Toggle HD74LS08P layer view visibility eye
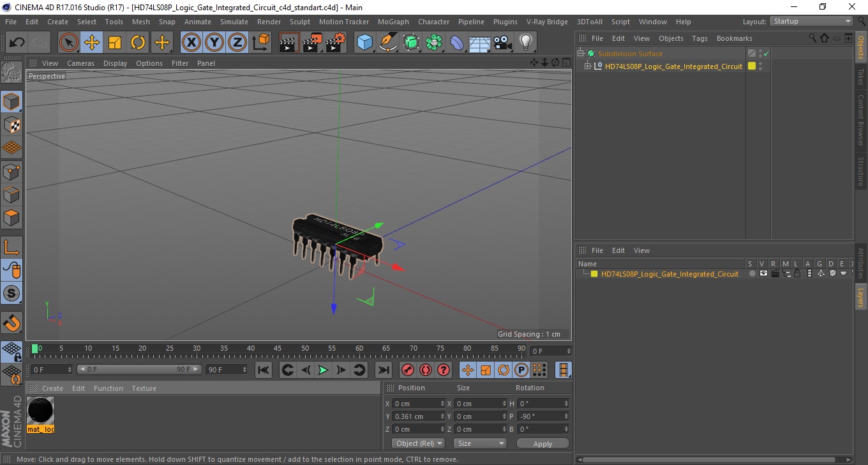The height and width of the screenshot is (465, 868). [763, 273]
